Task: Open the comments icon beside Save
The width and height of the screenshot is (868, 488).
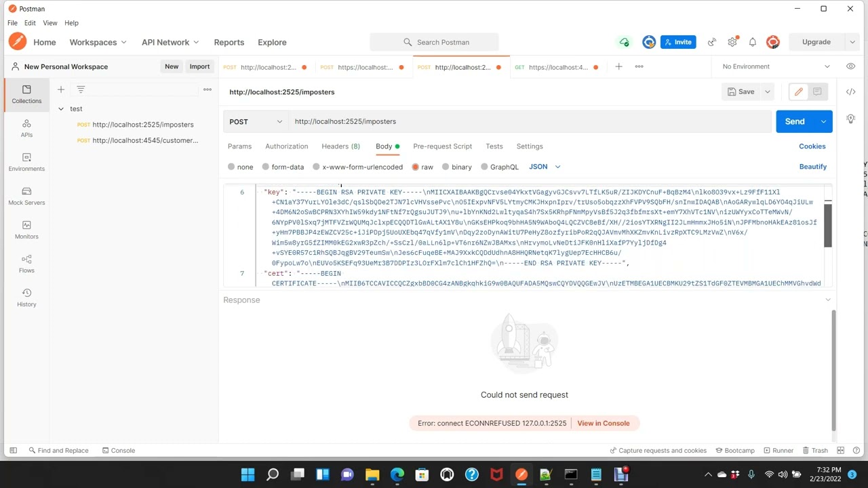Action: 817,91
